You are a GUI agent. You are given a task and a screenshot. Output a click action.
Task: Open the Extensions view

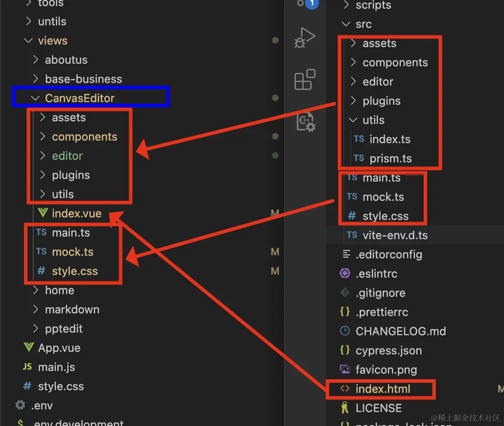305,79
